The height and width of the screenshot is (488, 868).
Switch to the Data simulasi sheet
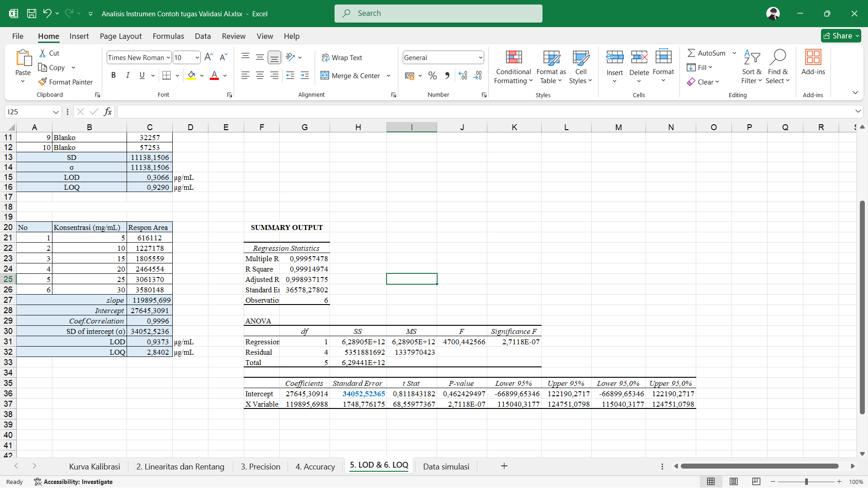click(446, 466)
